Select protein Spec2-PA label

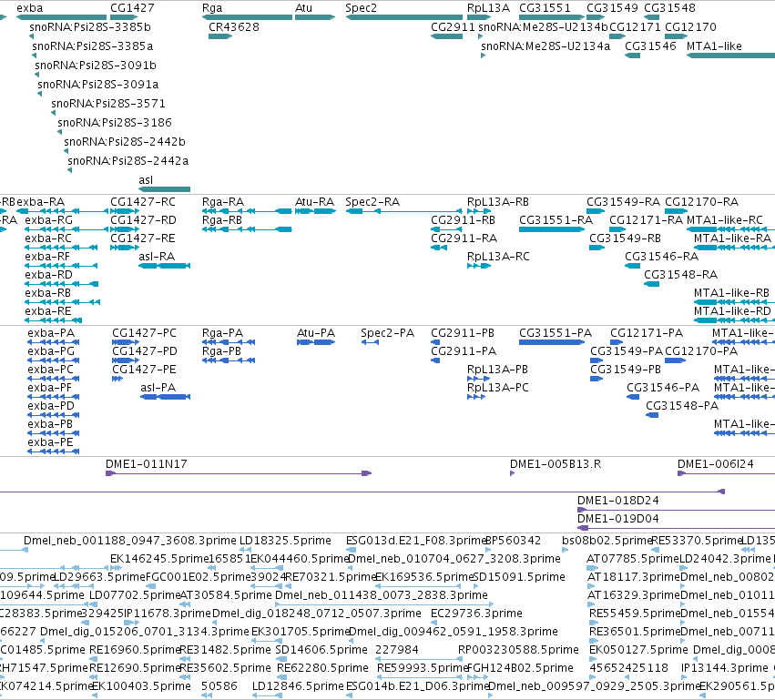pyautogui.click(x=388, y=333)
